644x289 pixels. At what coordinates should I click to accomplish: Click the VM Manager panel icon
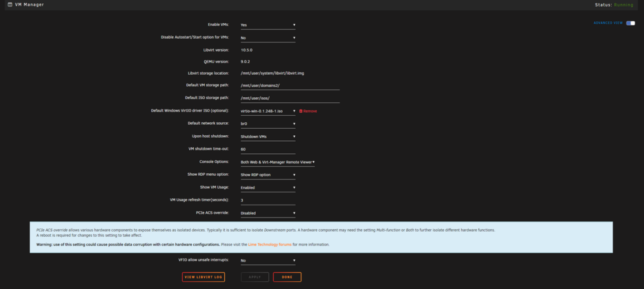[x=10, y=5]
